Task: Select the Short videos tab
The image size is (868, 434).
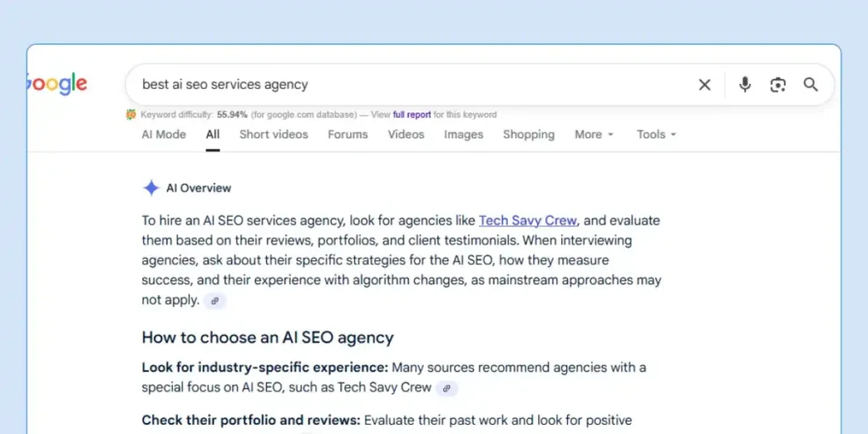Action: click(274, 134)
